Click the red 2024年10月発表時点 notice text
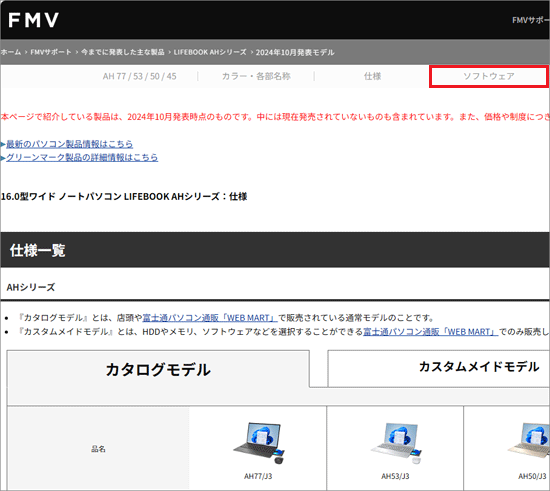 275,117
